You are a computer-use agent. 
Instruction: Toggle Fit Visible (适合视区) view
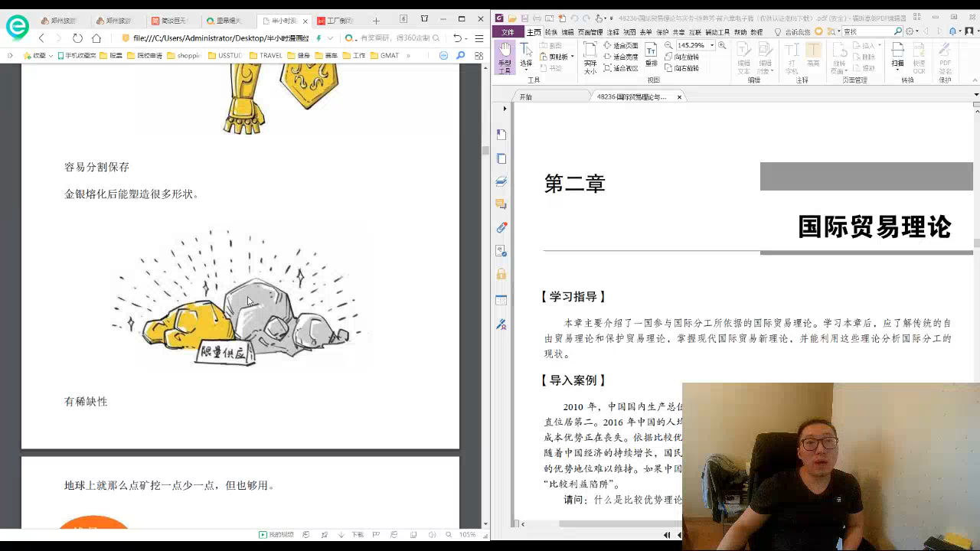(x=620, y=68)
